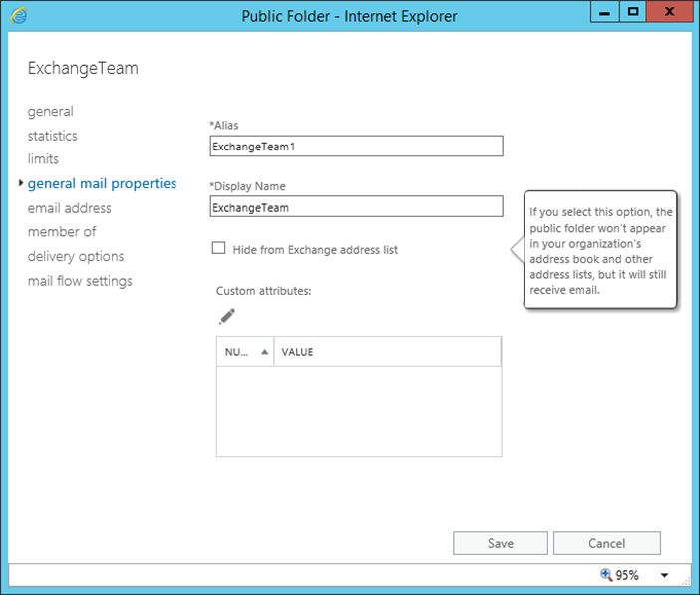Click the pencil edit icon for custom attributes
700x595 pixels.
[x=227, y=317]
